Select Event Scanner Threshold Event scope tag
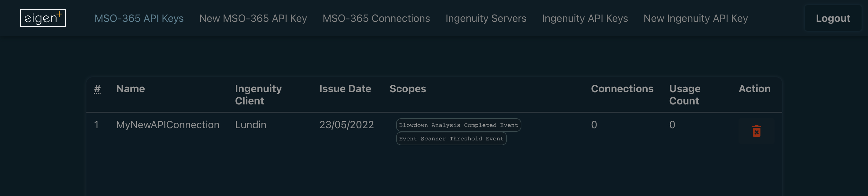The width and height of the screenshot is (868, 196). click(451, 138)
